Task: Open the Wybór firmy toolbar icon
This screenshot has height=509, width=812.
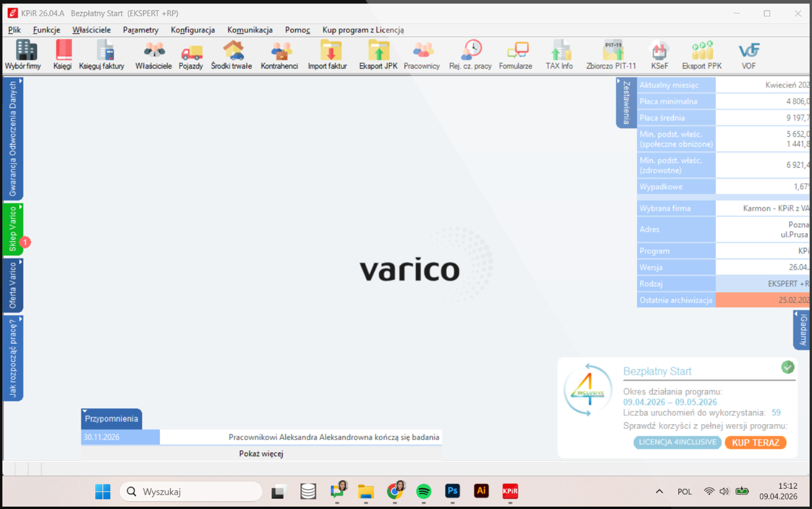Action: pos(23,55)
